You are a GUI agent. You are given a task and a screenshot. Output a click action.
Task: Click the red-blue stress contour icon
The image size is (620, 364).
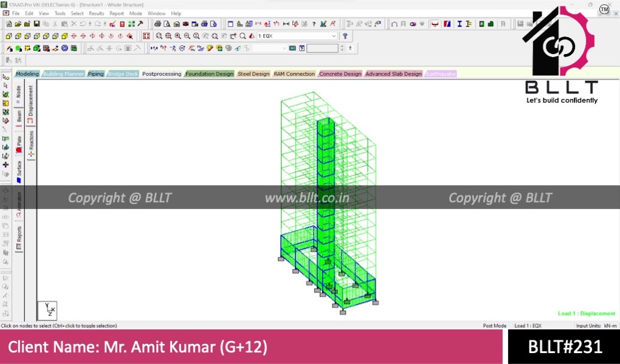[x=447, y=24]
